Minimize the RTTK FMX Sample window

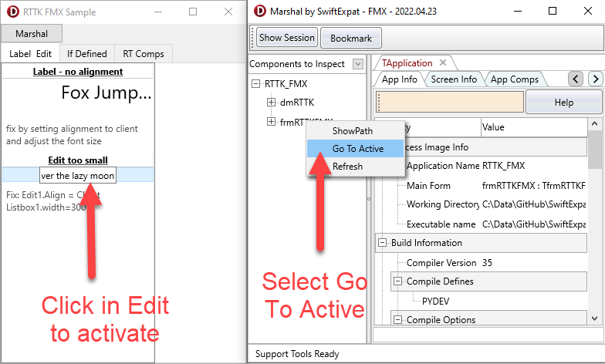(x=157, y=12)
